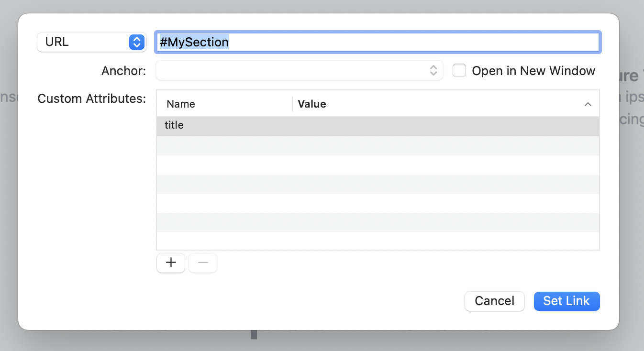The image size is (644, 351).
Task: Confirm with the Set Link button
Action: pyautogui.click(x=566, y=301)
